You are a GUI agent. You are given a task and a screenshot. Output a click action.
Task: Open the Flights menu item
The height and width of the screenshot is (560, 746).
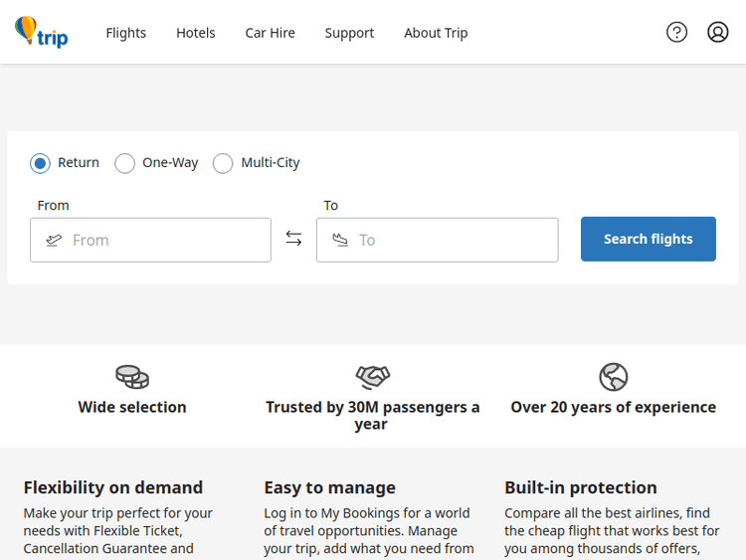coord(126,33)
